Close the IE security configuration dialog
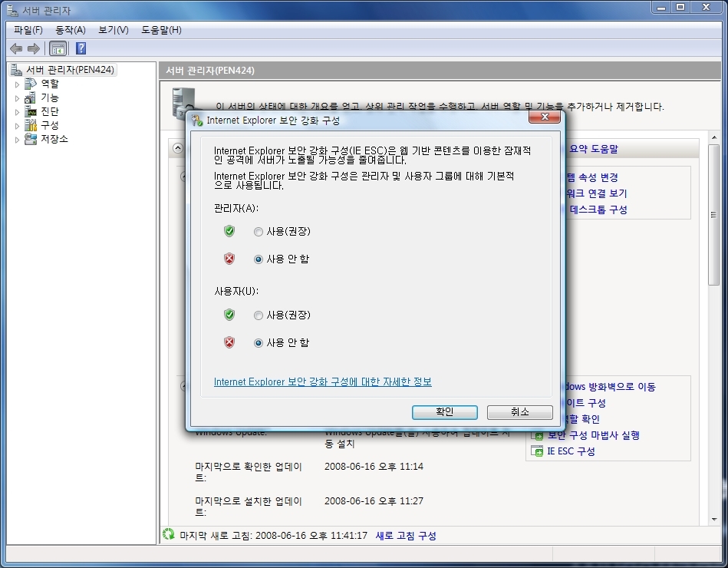728x568 pixels. click(x=545, y=117)
